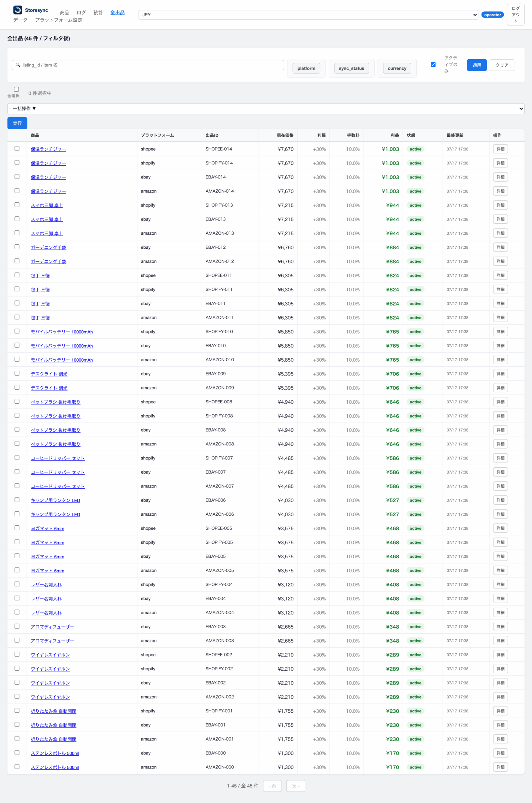Expand the 一括操作 bulk action dropdown
532x803 pixels.
click(266, 109)
